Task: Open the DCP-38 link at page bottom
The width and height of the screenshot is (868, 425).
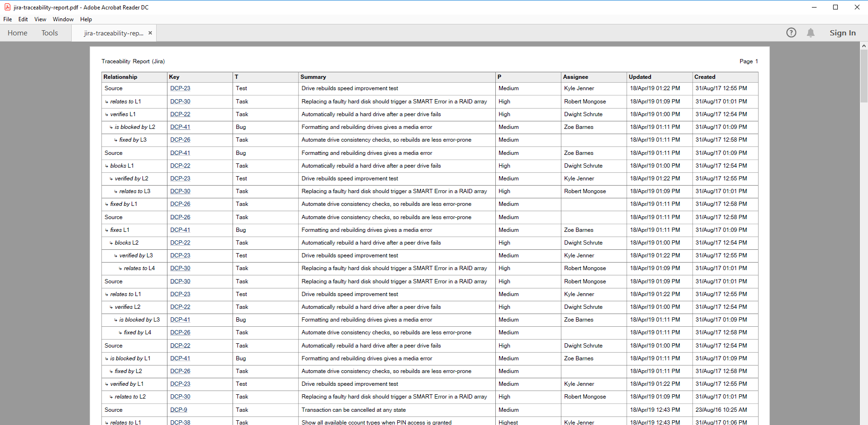Action: point(180,422)
